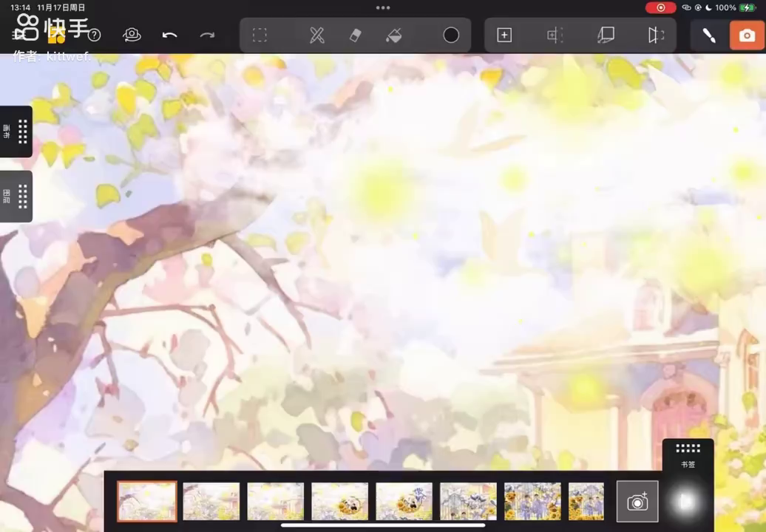Toggle the orange camera mode button
The width and height of the screenshot is (766, 532).
pos(747,35)
